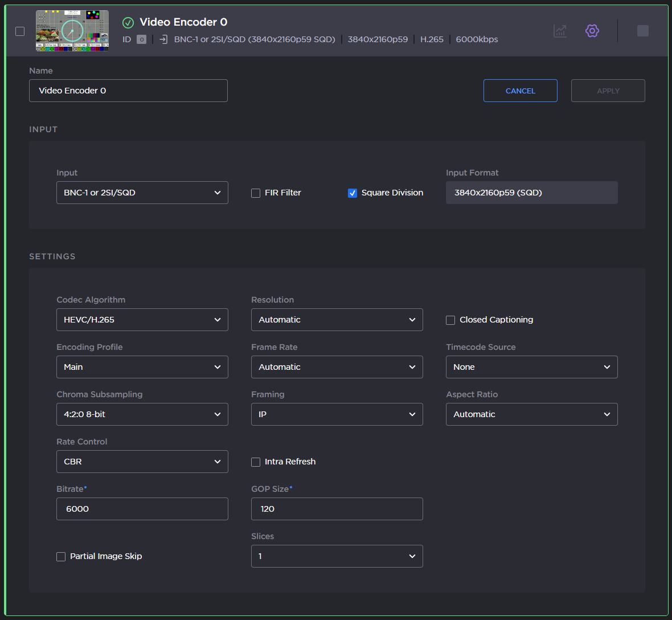Image resolution: width=672 pixels, height=620 pixels.
Task: Click the encoder ID badge
Action: [141, 39]
